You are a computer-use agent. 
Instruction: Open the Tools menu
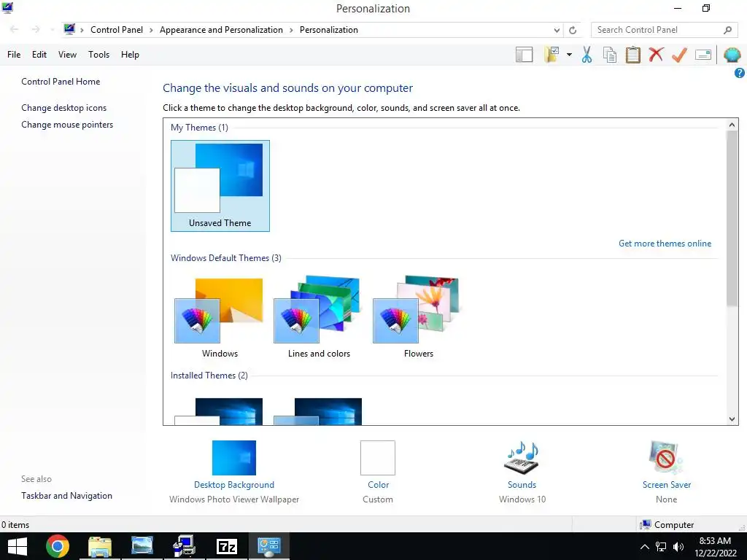pos(98,55)
